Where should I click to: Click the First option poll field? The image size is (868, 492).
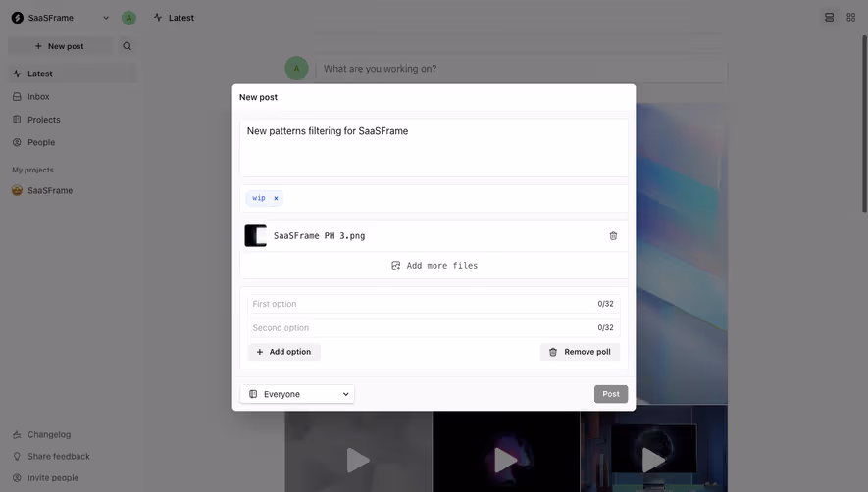(x=434, y=304)
